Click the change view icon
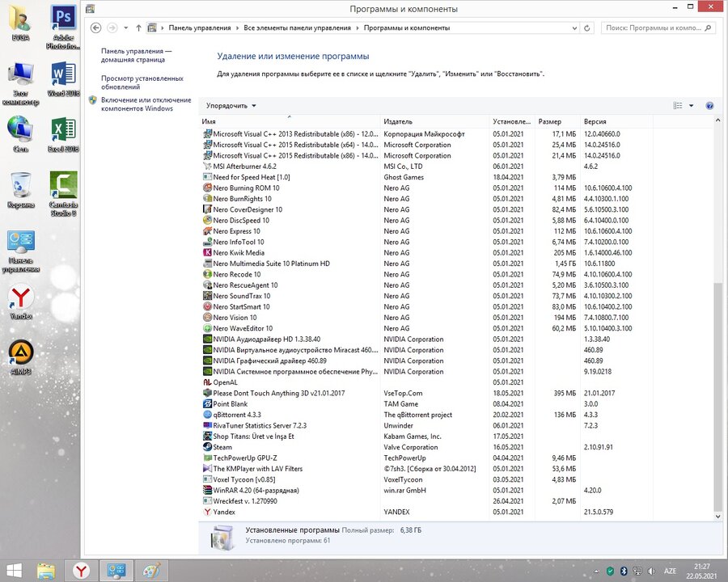728x582 pixels. 678,106
